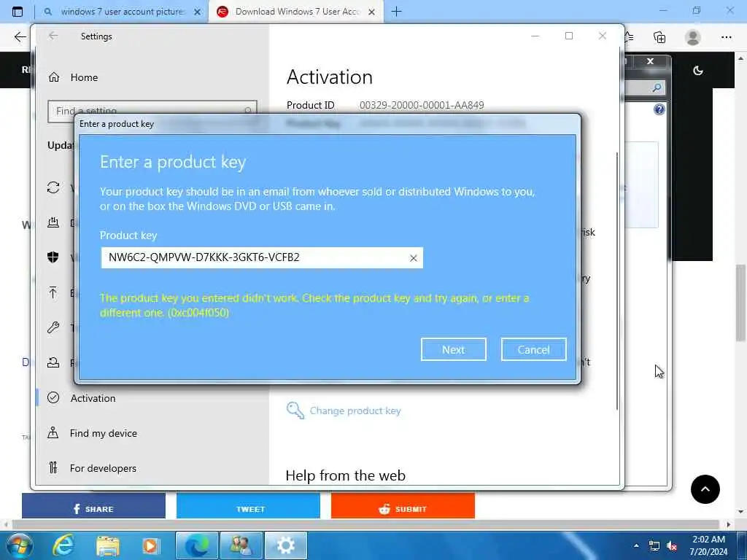
Task: Click the Activation checkmark icon
Action: [53, 397]
